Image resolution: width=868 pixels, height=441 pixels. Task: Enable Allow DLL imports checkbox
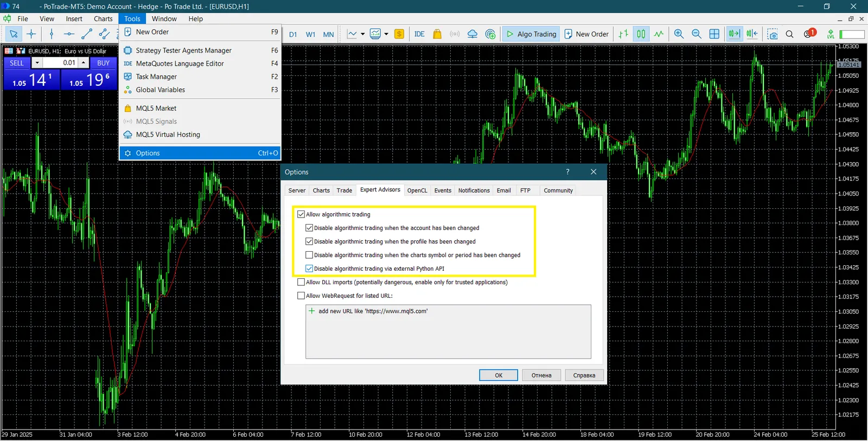pyautogui.click(x=301, y=282)
